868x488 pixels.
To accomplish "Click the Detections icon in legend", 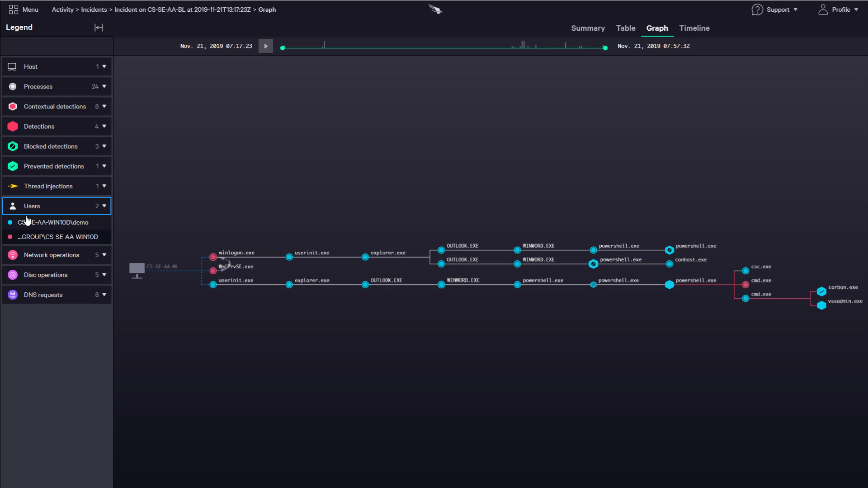I will pos(12,126).
